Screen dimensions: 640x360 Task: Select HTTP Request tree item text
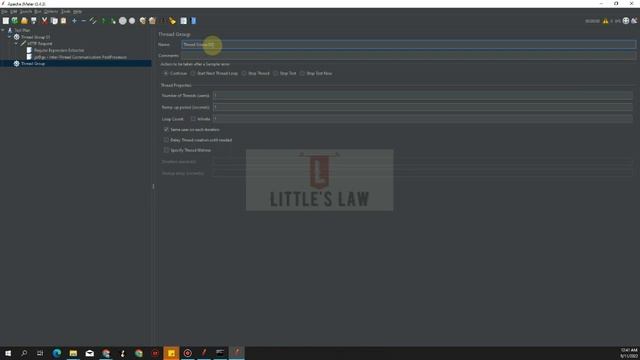(40, 43)
